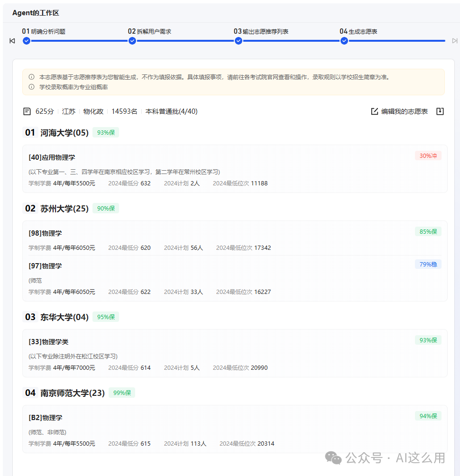Click the info icon beside 学校录取概率 note
This screenshot has height=476, width=460.
[31, 87]
